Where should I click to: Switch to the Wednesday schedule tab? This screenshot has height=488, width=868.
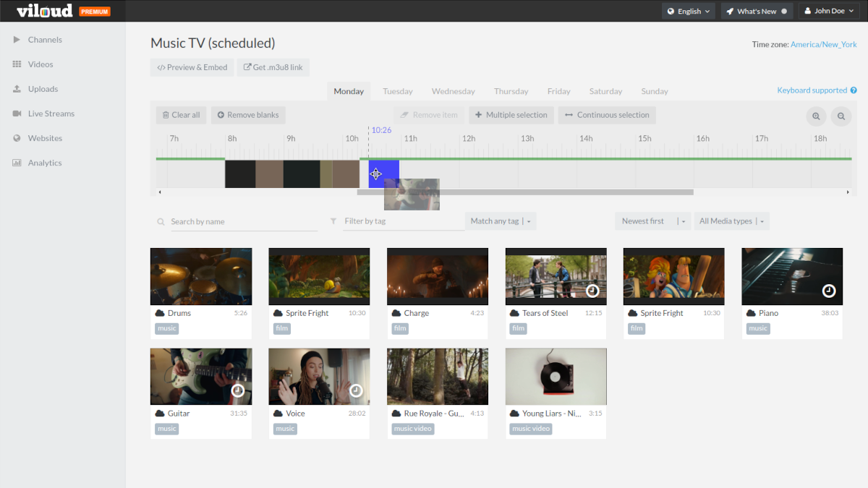453,90
